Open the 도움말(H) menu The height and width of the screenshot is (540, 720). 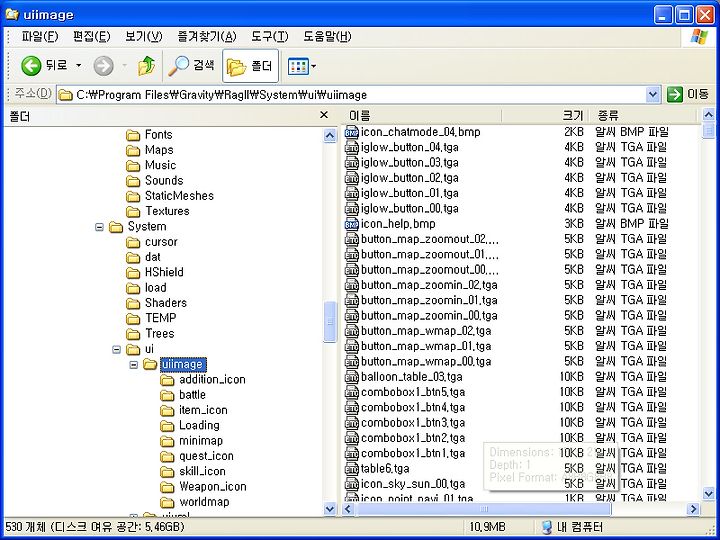pyautogui.click(x=327, y=37)
